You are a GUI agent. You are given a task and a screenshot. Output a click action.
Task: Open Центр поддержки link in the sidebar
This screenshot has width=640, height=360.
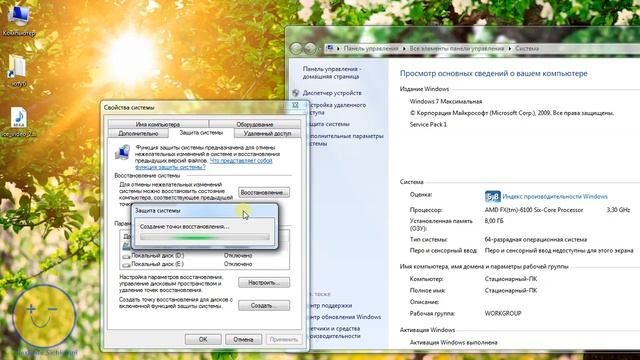(x=330, y=305)
